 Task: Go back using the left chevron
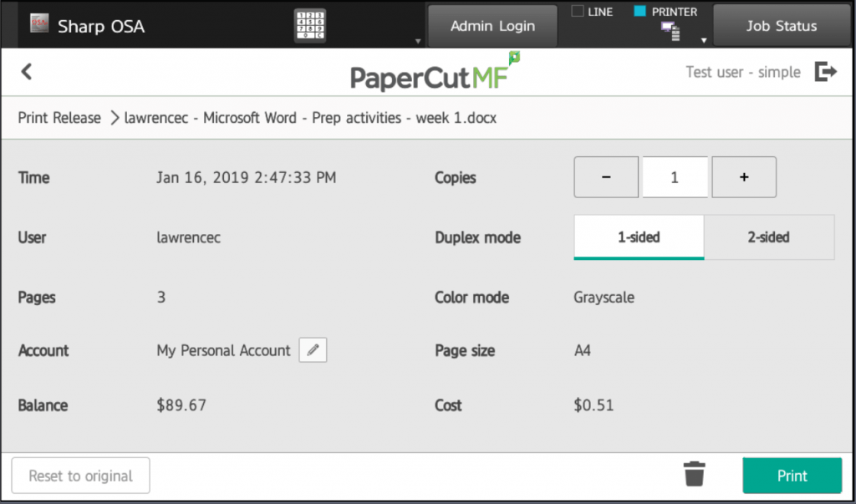tap(26, 72)
